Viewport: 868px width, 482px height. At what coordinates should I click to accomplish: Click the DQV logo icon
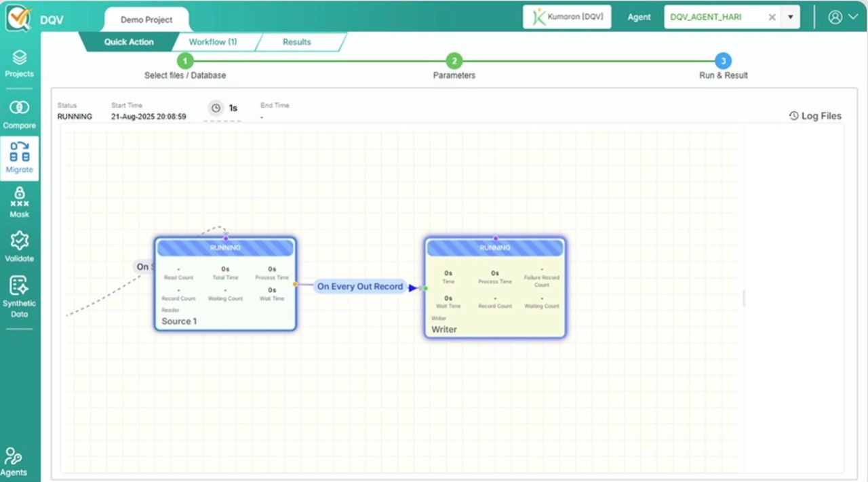pos(18,19)
